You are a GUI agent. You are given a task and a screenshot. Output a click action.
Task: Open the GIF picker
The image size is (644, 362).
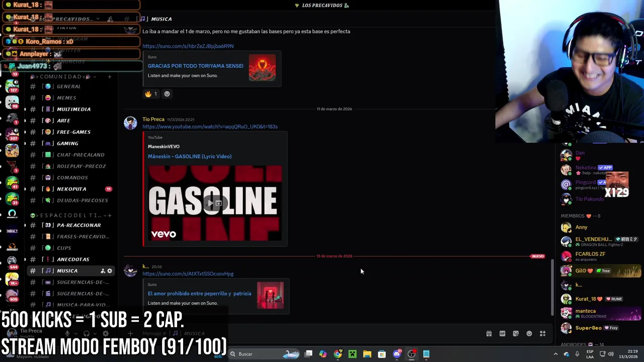coord(502,334)
